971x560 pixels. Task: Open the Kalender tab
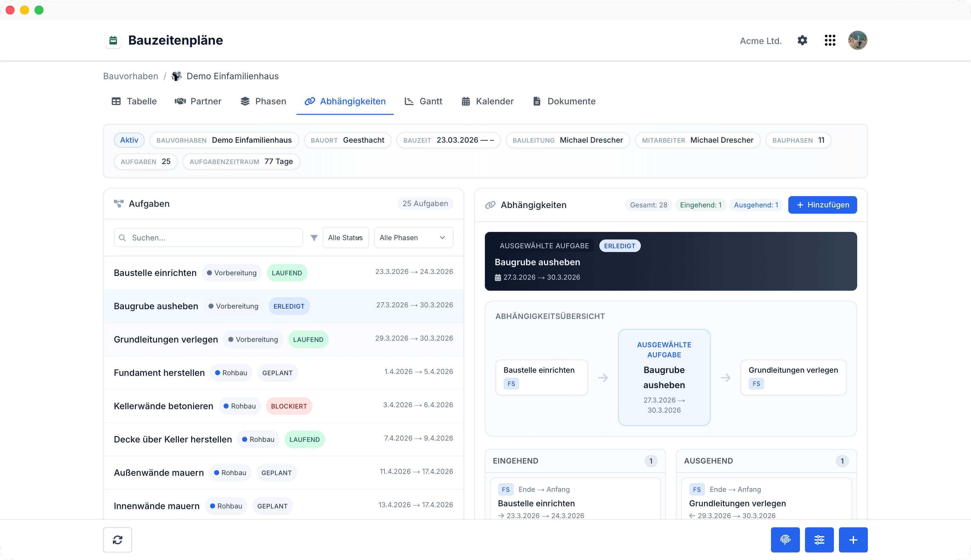click(x=487, y=101)
